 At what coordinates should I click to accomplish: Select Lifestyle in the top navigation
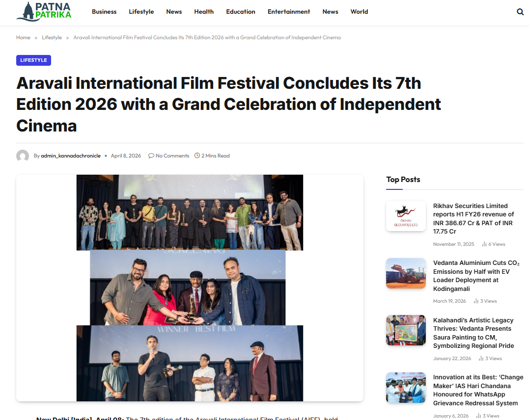pyautogui.click(x=141, y=12)
